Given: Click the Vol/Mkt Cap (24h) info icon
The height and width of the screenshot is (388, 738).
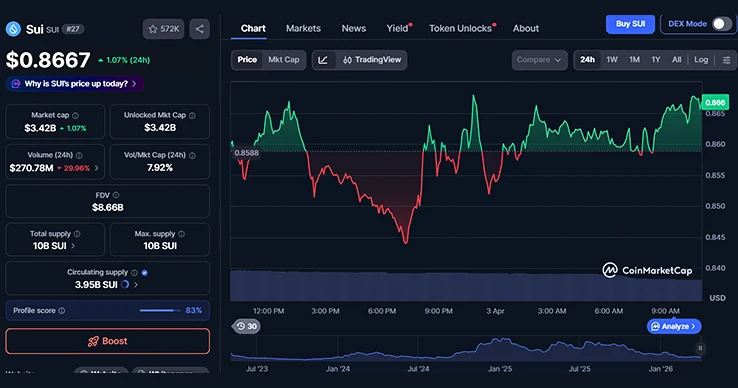Looking at the screenshot, I should (192, 155).
